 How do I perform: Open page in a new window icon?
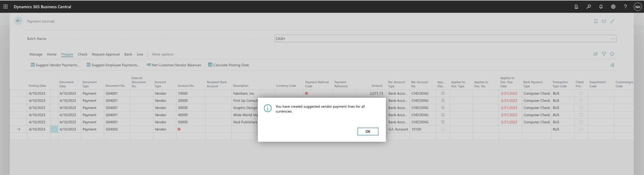coord(604,21)
